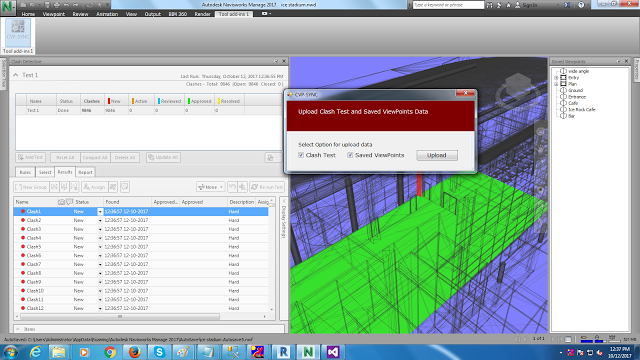
Task: Toggle the Clash Test checkbox
Action: click(x=301, y=155)
